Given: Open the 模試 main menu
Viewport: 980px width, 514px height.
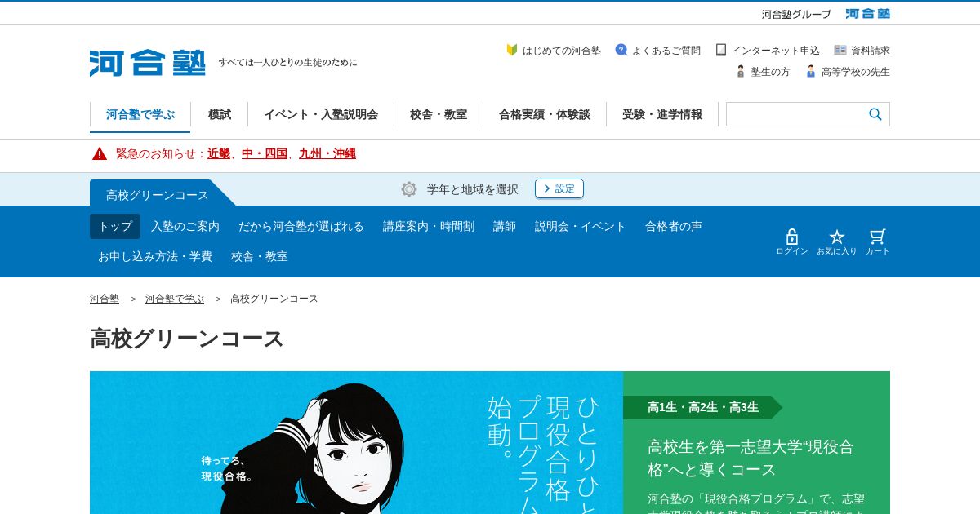Looking at the screenshot, I should [220, 114].
